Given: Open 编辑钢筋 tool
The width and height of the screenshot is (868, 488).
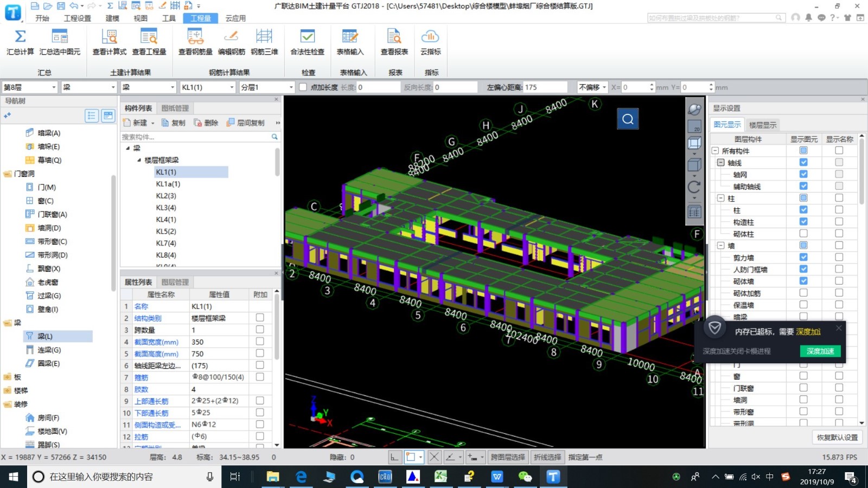Looking at the screenshot, I should pos(232,42).
